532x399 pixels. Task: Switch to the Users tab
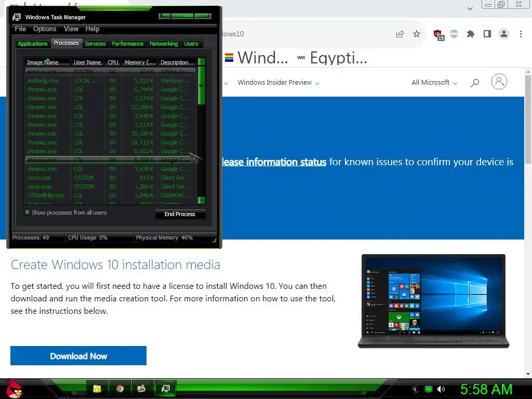pyautogui.click(x=191, y=44)
